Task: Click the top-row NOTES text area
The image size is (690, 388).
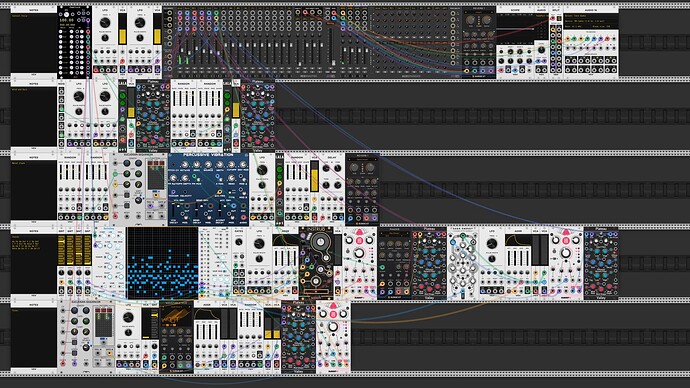Action: [x=34, y=43]
